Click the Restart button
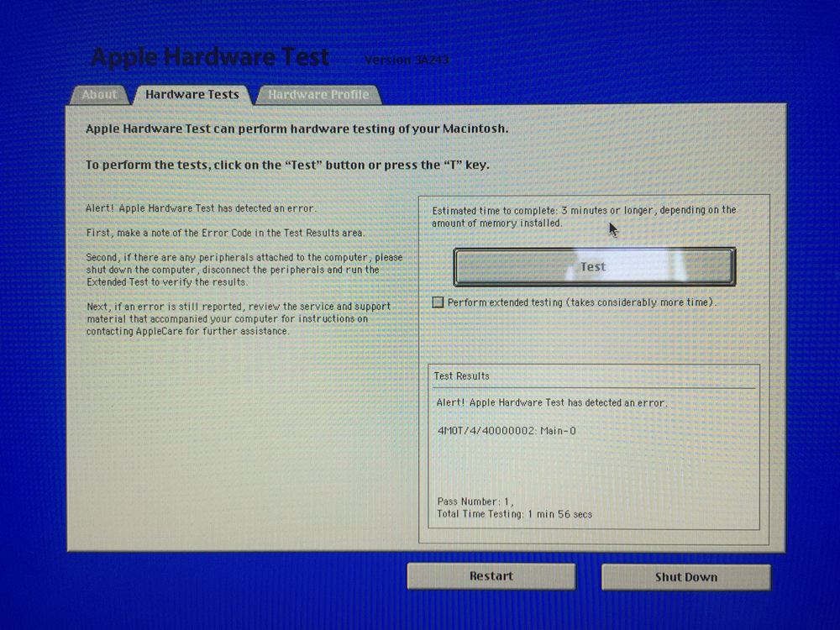 click(491, 576)
